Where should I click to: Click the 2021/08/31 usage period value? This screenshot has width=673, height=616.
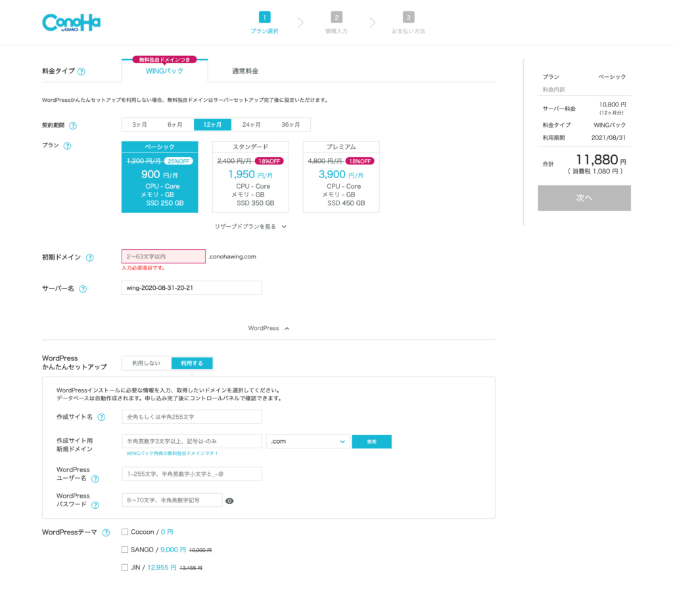[608, 138]
